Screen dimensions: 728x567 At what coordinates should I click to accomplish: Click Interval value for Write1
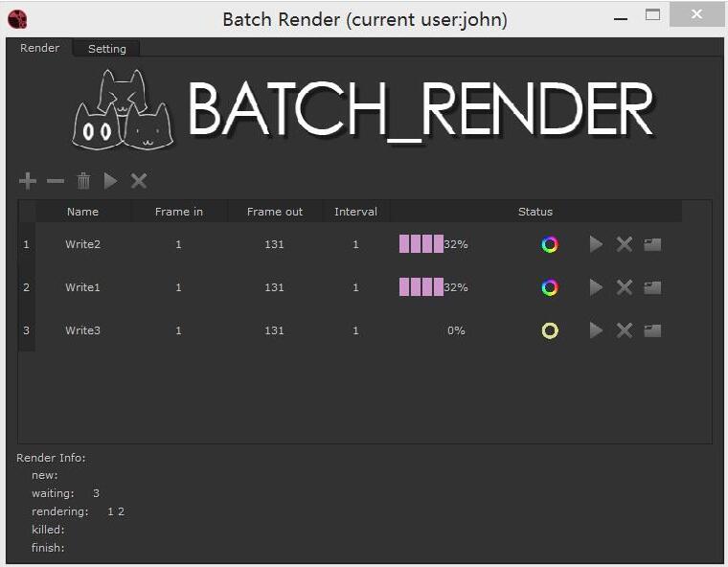pyautogui.click(x=356, y=287)
